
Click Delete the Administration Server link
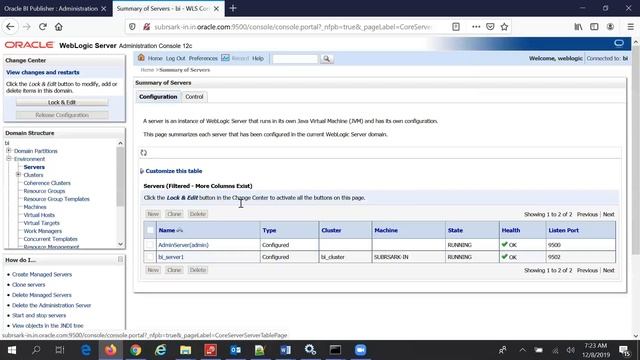click(x=51, y=305)
